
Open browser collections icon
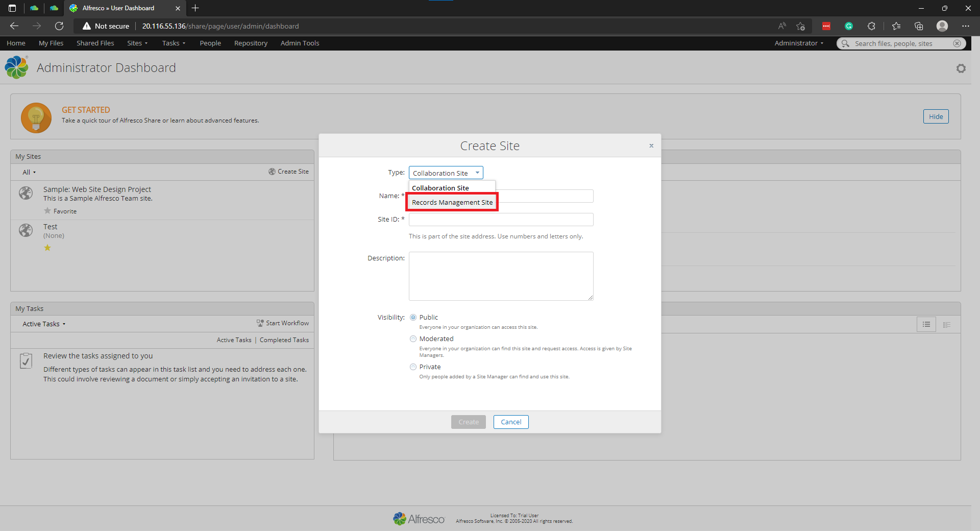coord(919,26)
